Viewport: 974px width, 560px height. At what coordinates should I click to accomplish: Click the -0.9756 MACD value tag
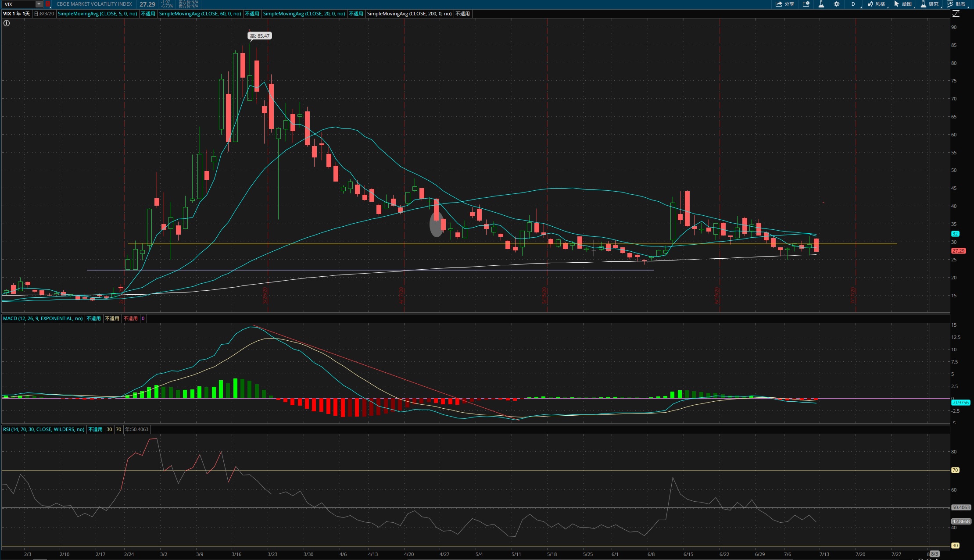click(x=961, y=403)
